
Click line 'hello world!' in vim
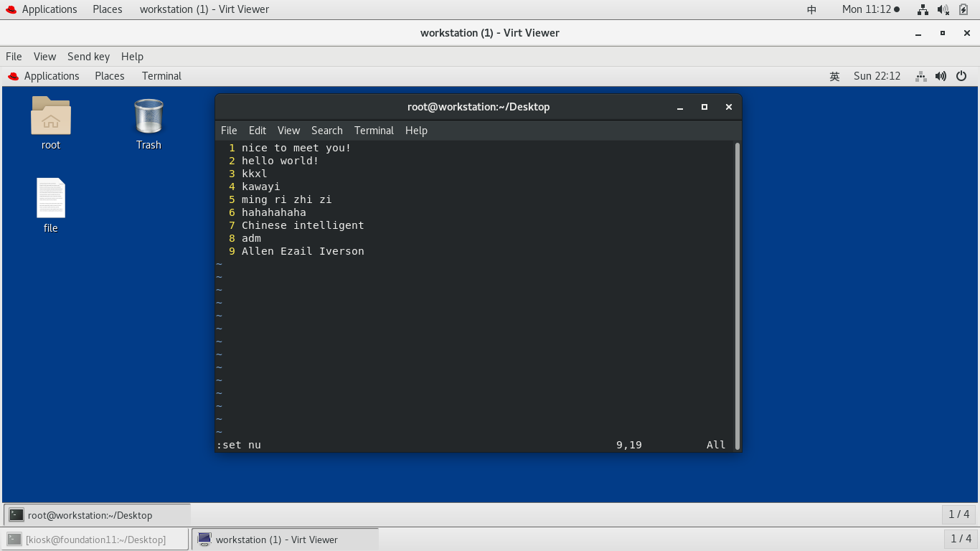point(280,161)
